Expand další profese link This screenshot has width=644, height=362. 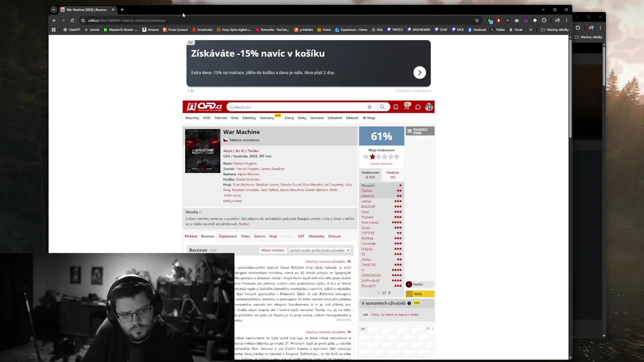coord(232,201)
